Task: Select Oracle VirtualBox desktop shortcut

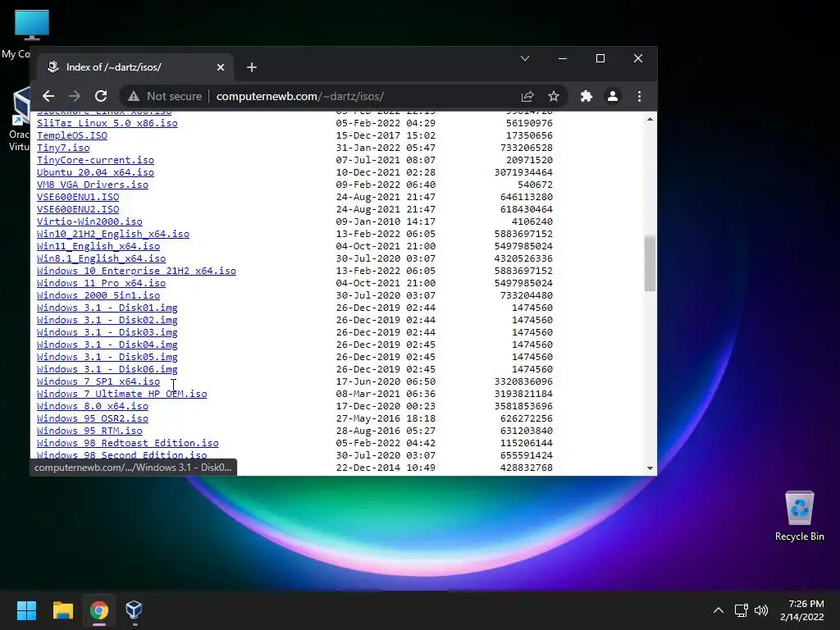Action: tap(20, 120)
